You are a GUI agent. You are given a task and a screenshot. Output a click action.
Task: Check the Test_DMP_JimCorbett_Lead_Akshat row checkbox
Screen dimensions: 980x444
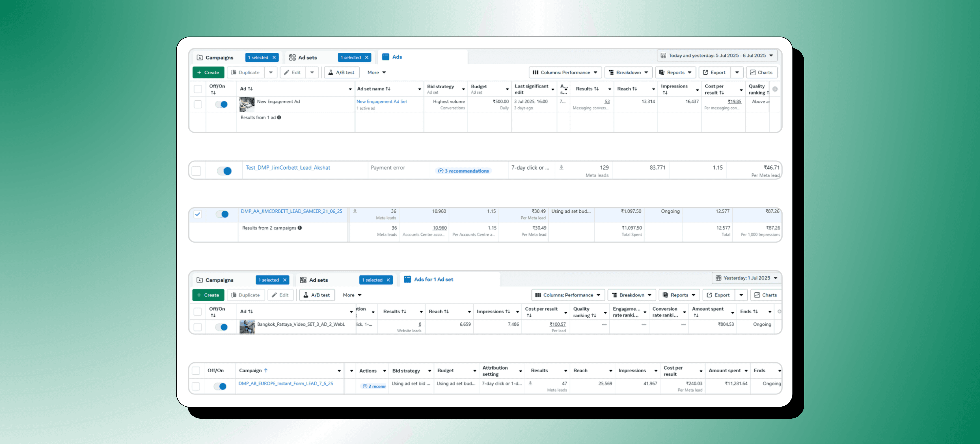pos(196,171)
